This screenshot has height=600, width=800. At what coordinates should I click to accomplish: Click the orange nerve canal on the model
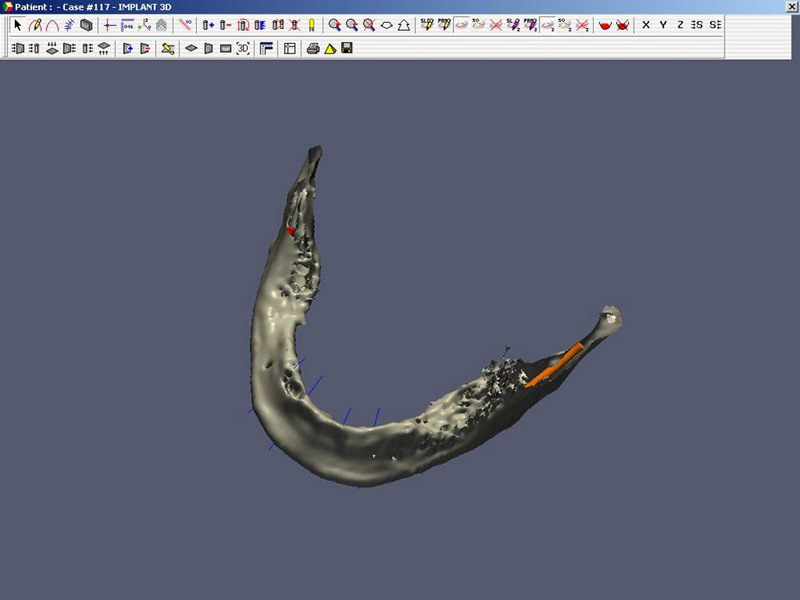tap(556, 364)
